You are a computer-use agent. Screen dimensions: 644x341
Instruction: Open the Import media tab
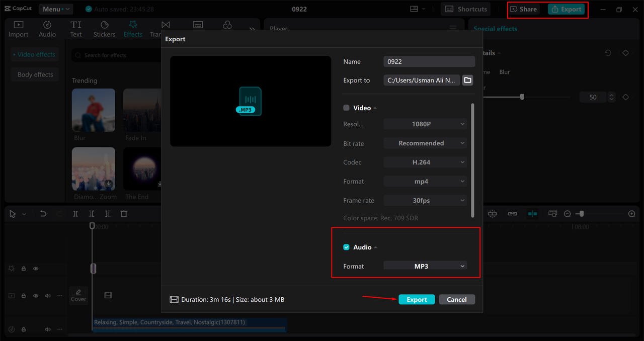point(18,29)
